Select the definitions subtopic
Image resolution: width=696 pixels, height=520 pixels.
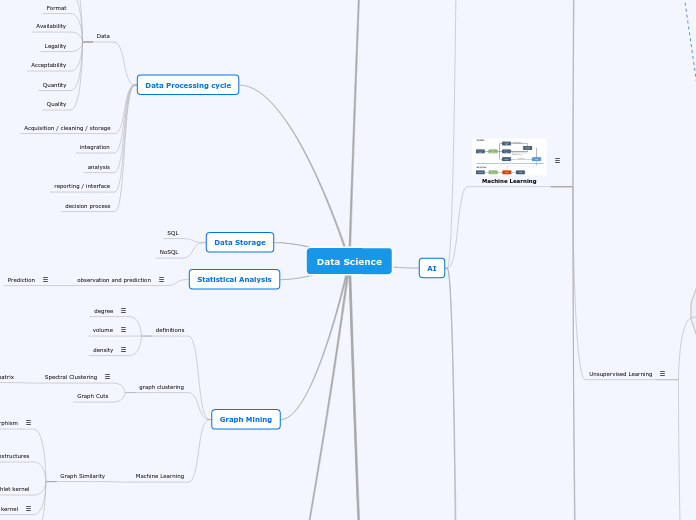point(170,330)
